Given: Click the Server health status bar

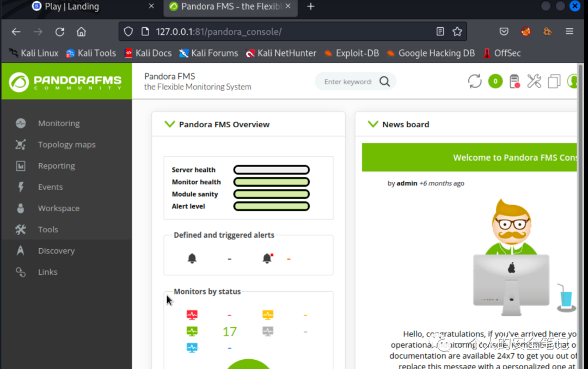Looking at the screenshot, I should pos(272,170).
